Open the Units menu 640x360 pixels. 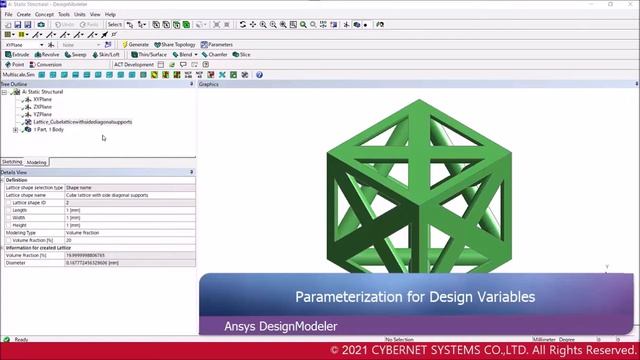tap(80, 14)
